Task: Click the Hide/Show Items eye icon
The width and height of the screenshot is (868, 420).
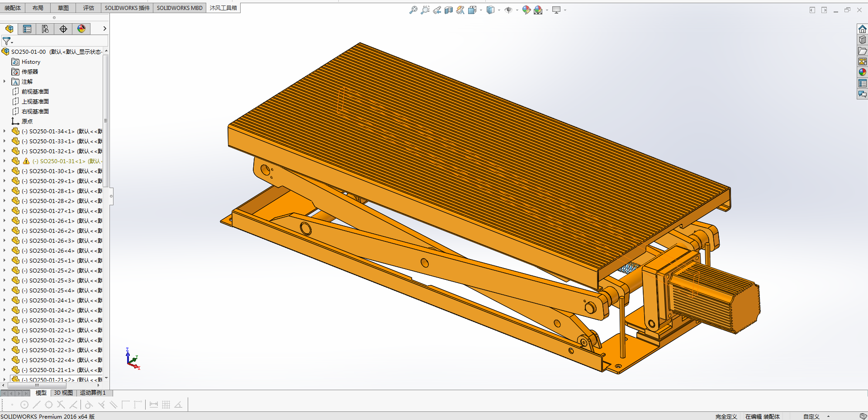Action: (x=508, y=10)
